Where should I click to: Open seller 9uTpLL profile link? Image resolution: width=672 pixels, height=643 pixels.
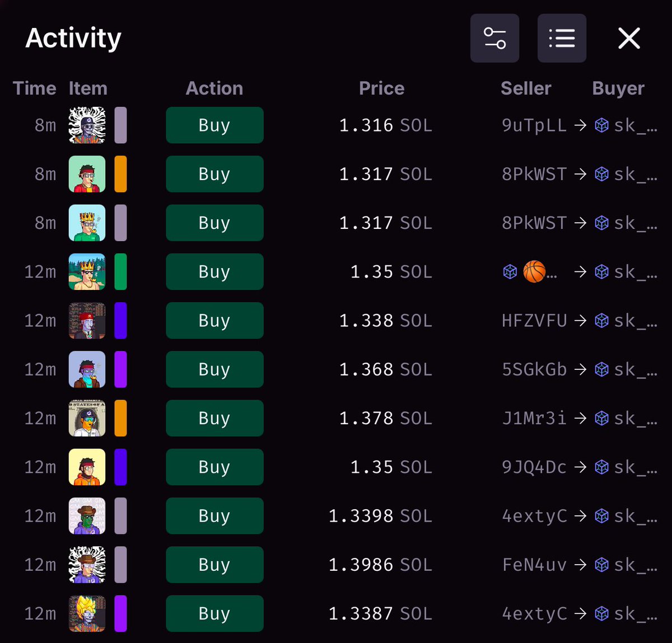534,125
